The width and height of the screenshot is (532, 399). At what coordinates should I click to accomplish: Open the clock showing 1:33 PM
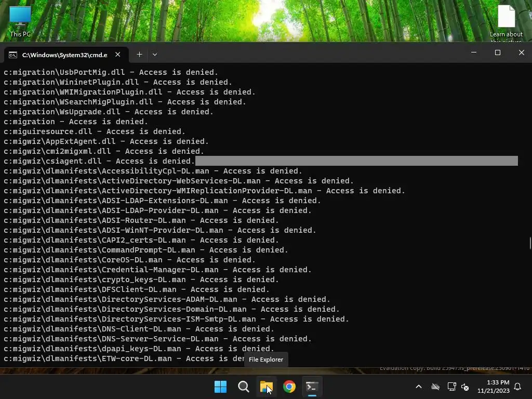494,387
